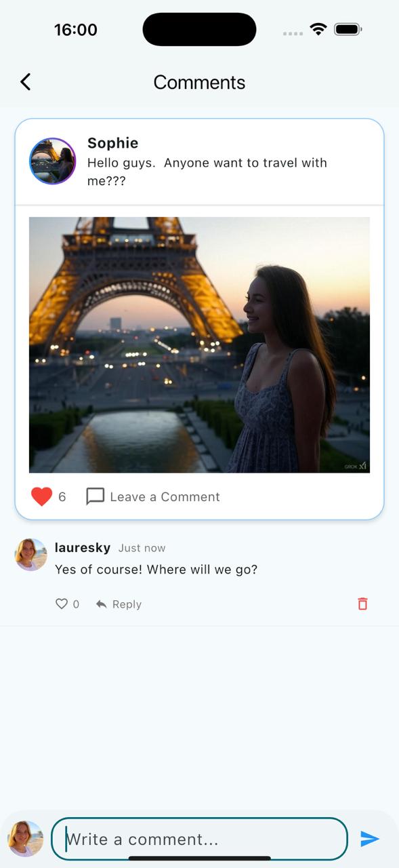
Task: Open Sophie's circular profile avatar
Action: pos(52,161)
